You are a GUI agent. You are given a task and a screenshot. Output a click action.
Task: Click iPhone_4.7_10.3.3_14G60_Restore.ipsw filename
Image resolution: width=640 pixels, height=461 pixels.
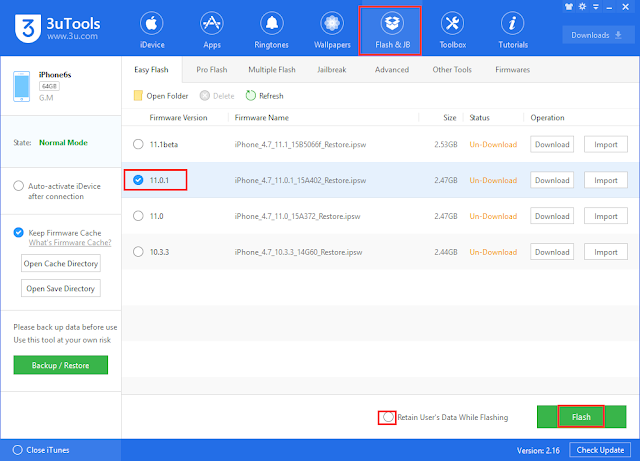pos(298,252)
